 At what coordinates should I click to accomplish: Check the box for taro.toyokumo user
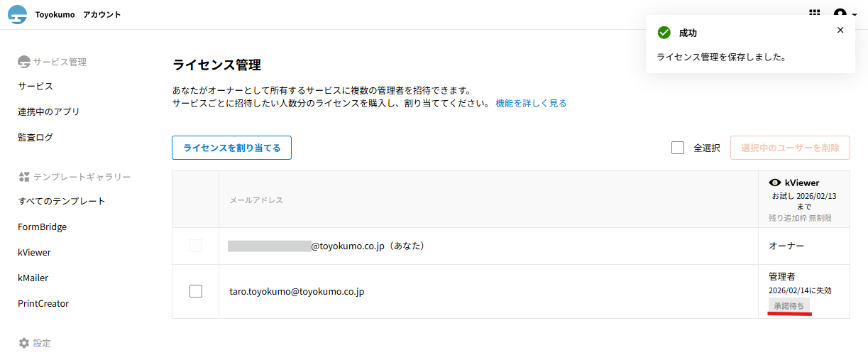pyautogui.click(x=196, y=291)
